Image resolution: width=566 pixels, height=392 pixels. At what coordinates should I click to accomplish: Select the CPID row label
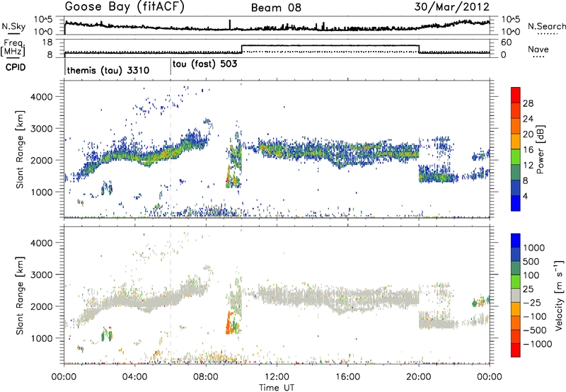coord(16,67)
